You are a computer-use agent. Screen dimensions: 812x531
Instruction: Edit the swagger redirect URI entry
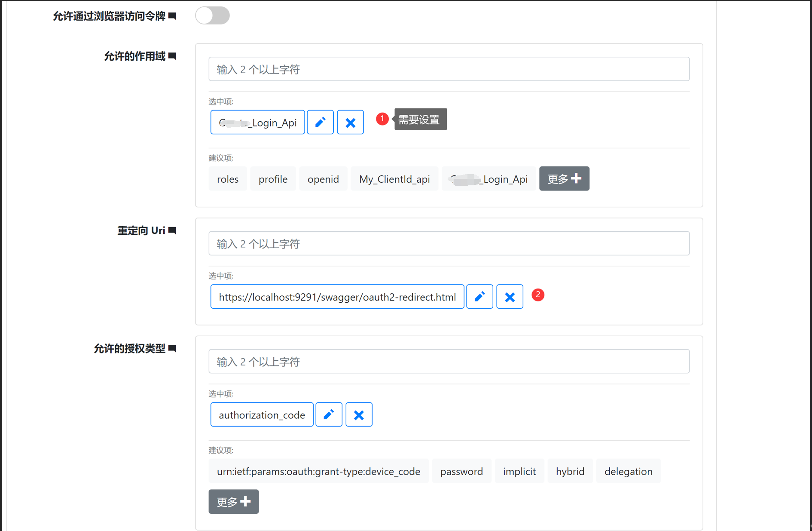click(x=479, y=297)
